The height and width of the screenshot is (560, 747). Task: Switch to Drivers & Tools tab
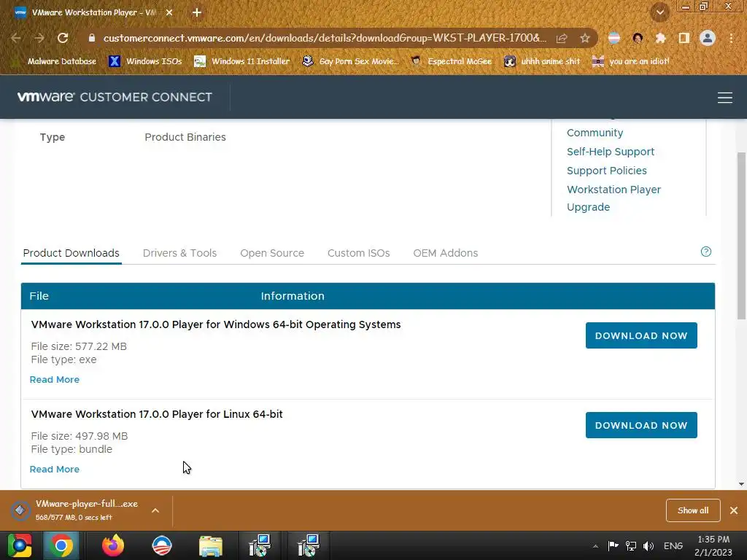[179, 253]
